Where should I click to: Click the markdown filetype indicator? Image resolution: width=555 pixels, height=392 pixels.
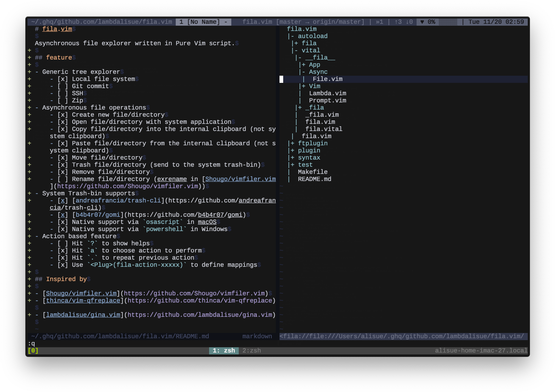pyautogui.click(x=257, y=336)
